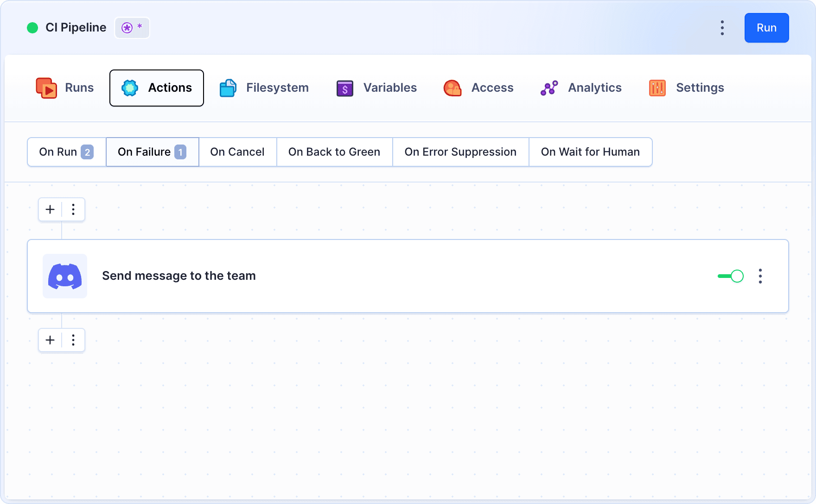The image size is (816, 504).
Task: Click the Discord logo on the action
Action: (x=65, y=276)
